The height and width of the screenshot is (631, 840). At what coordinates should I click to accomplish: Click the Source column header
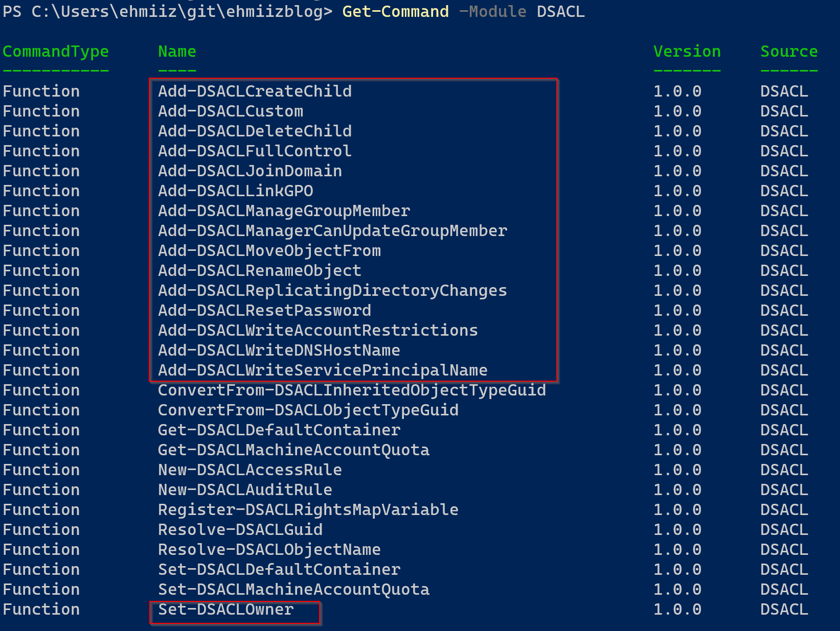[x=789, y=52]
